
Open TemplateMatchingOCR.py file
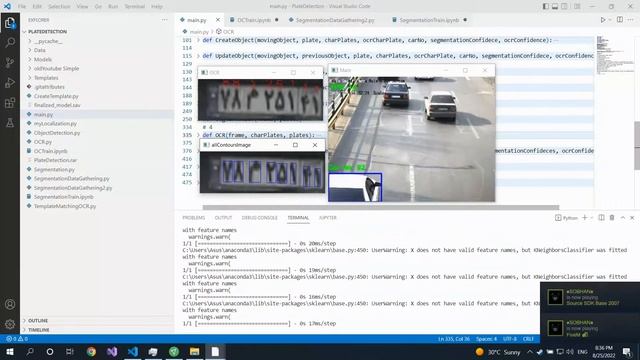pos(65,206)
